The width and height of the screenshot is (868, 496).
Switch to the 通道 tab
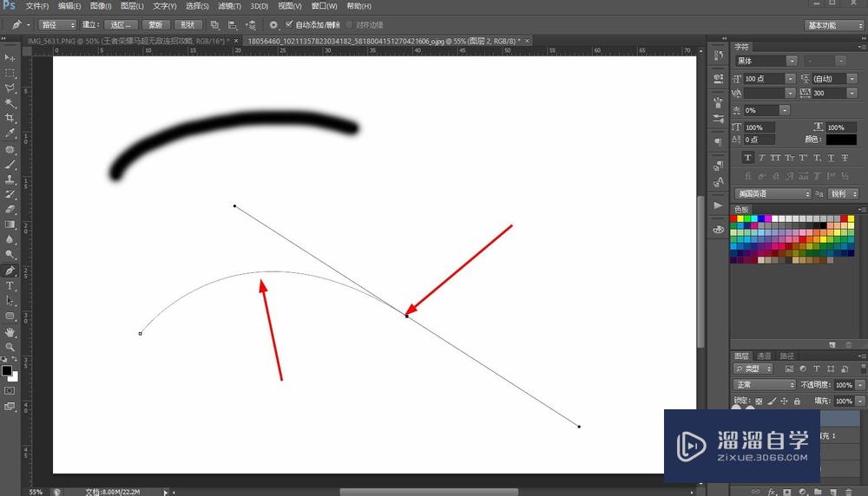click(764, 356)
